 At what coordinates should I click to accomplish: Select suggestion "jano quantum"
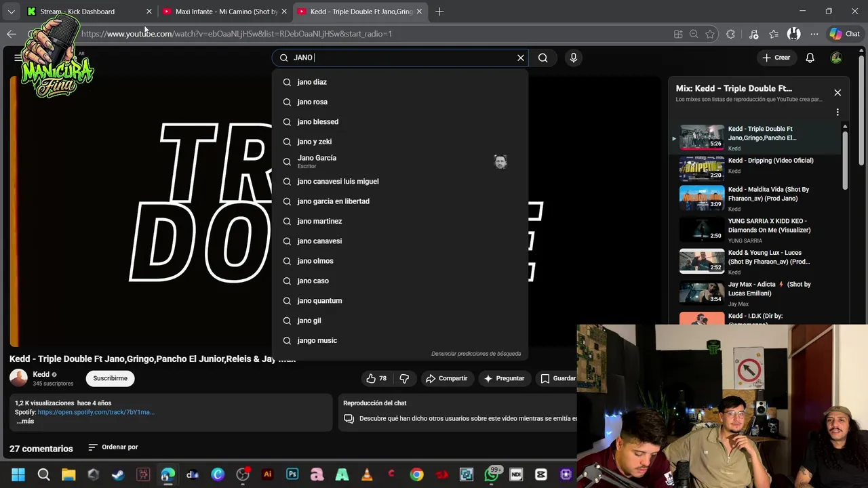[400, 301]
